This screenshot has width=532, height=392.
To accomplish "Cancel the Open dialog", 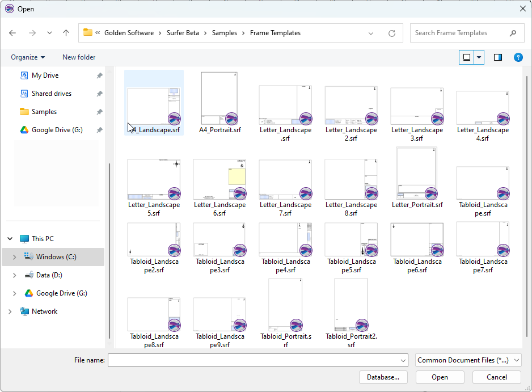I will click(497, 377).
